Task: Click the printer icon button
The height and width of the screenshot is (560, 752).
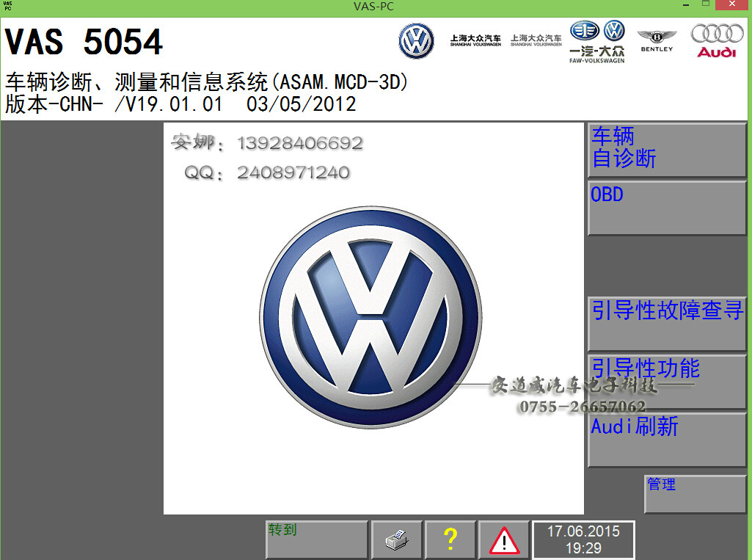Action: click(397, 540)
